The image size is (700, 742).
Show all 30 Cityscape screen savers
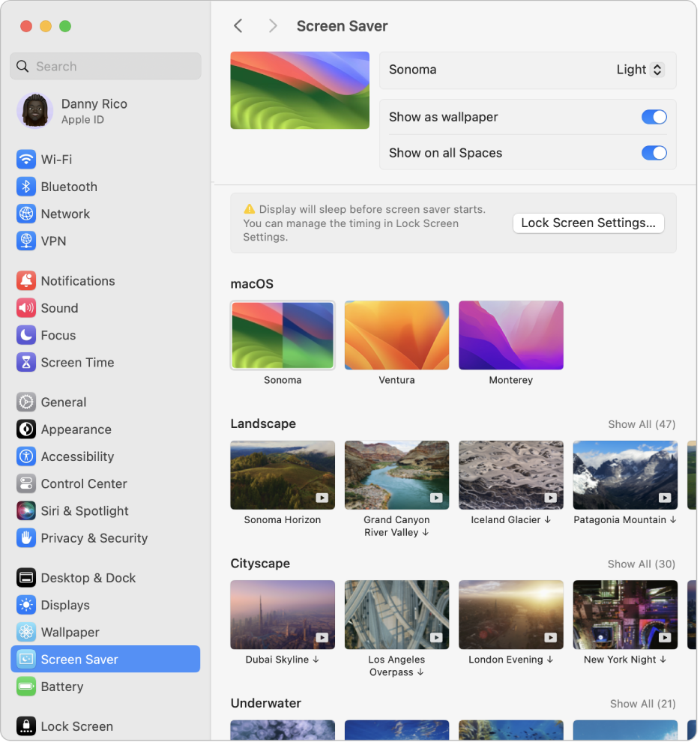pyautogui.click(x=642, y=564)
